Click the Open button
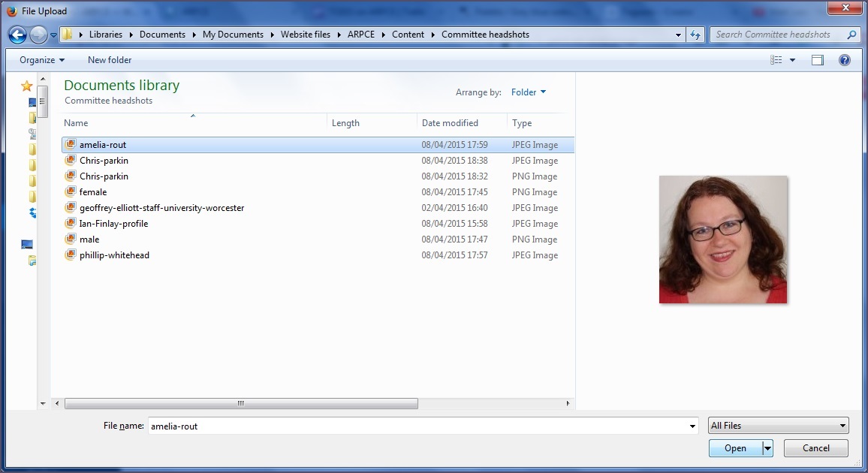 tap(735, 448)
